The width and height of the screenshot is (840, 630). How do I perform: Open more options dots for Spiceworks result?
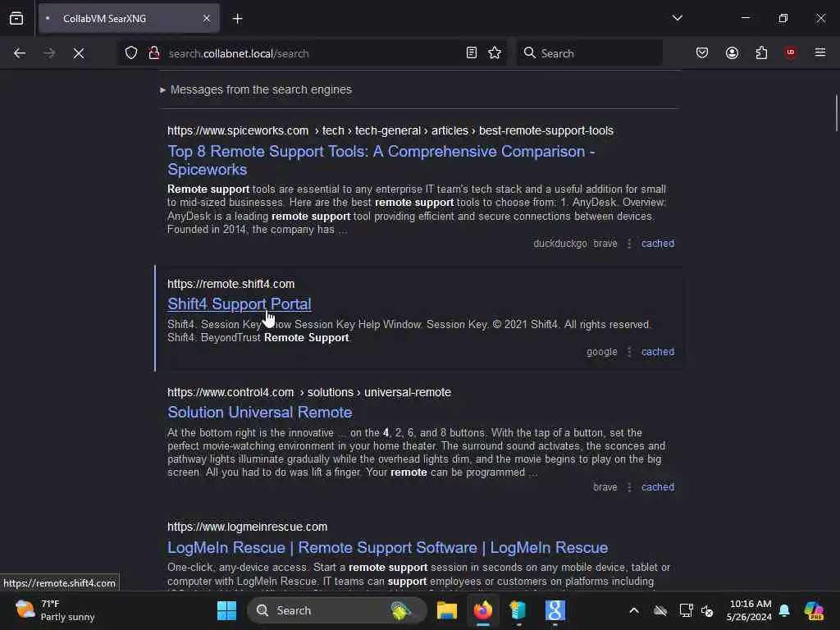pyautogui.click(x=629, y=243)
